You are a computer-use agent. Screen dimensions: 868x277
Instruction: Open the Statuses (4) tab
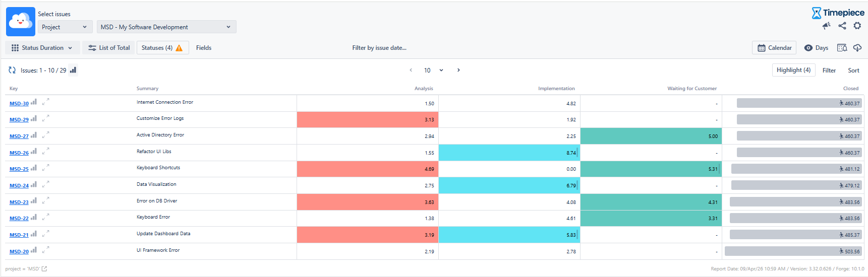pyautogui.click(x=162, y=48)
